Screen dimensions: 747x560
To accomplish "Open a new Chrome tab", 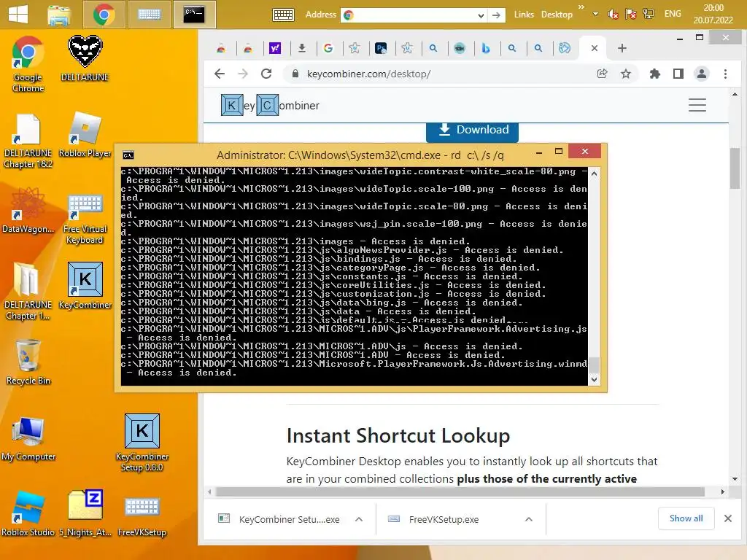I will click(622, 48).
